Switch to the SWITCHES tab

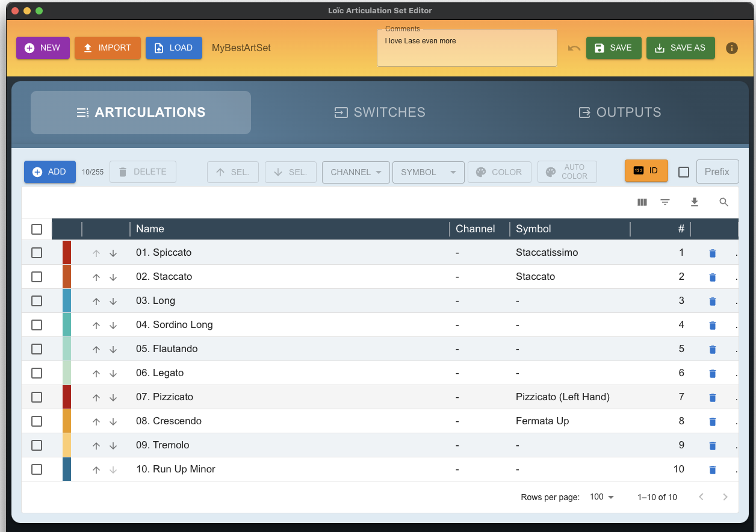380,113
